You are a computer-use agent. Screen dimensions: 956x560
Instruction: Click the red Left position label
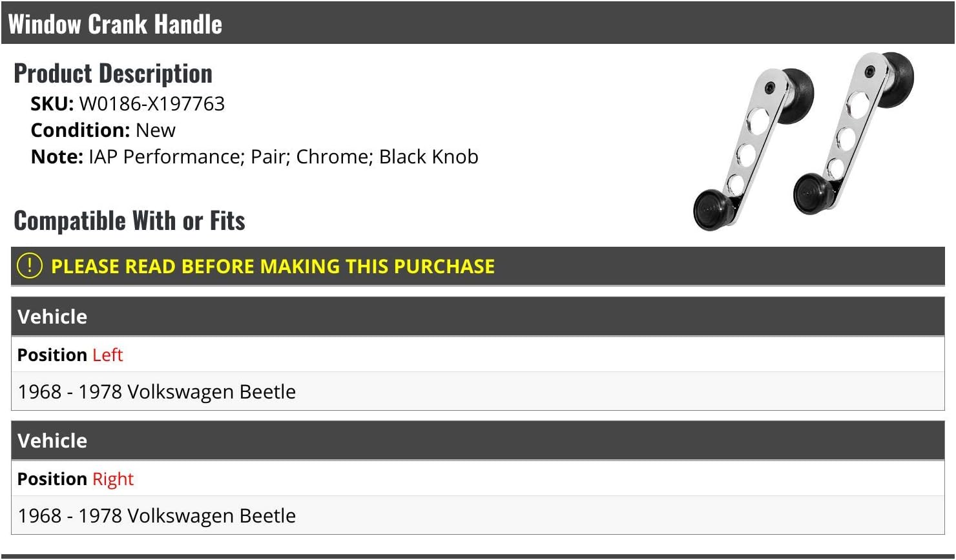pos(107,355)
